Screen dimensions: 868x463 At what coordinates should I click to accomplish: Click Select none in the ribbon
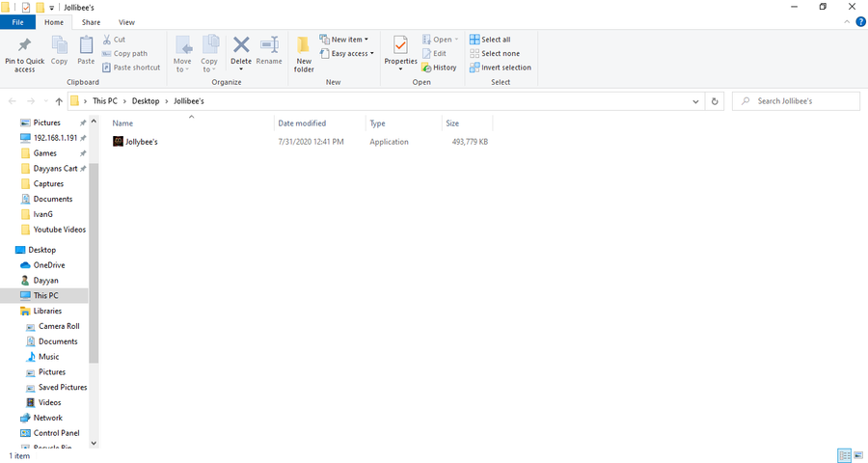click(x=495, y=53)
